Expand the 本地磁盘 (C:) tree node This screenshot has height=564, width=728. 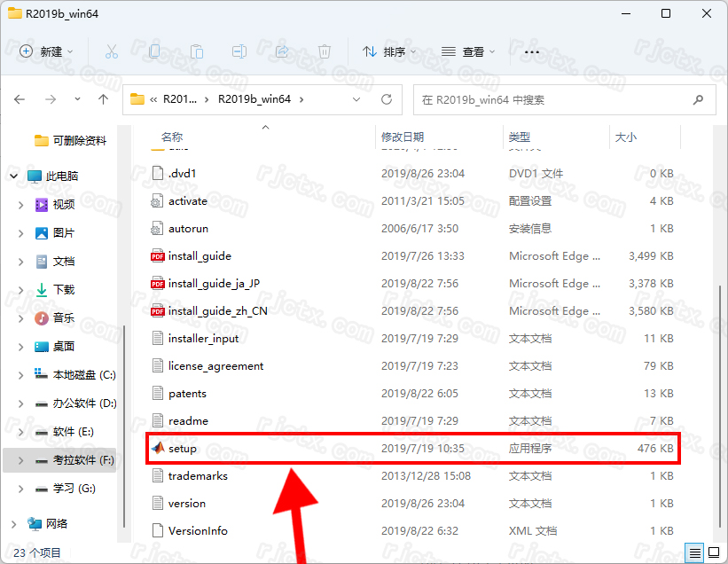(x=21, y=375)
